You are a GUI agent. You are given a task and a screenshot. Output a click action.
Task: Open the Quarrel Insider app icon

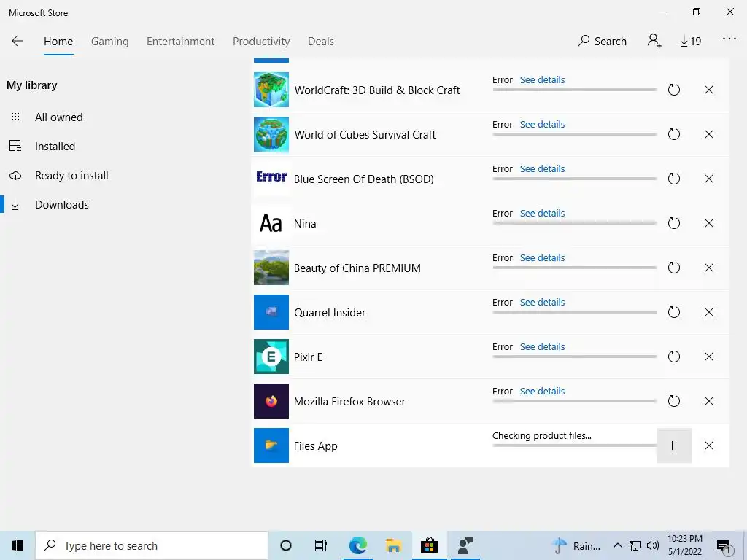[271, 312]
